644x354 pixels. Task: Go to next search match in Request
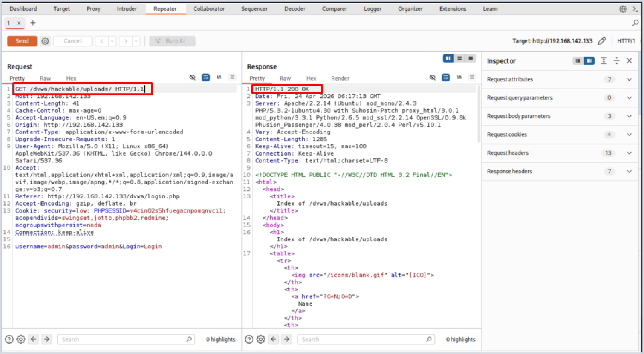[x=47, y=339]
